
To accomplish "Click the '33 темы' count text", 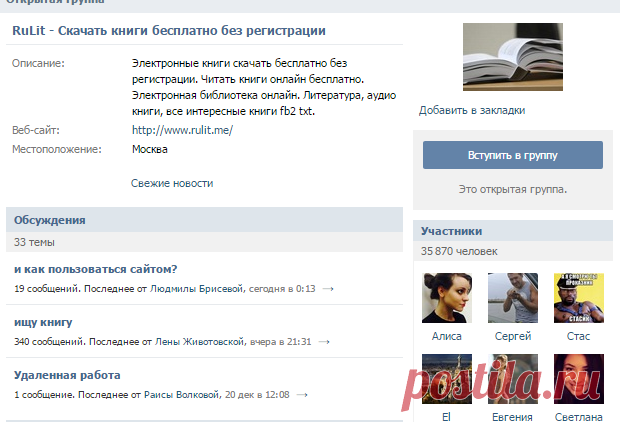I will [x=34, y=242].
